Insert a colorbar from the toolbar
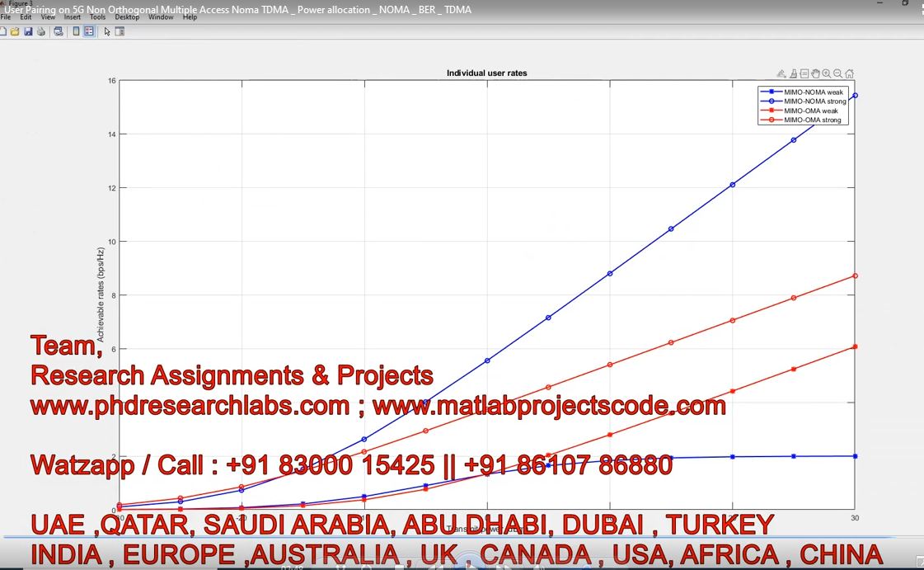924x570 pixels. (x=76, y=31)
